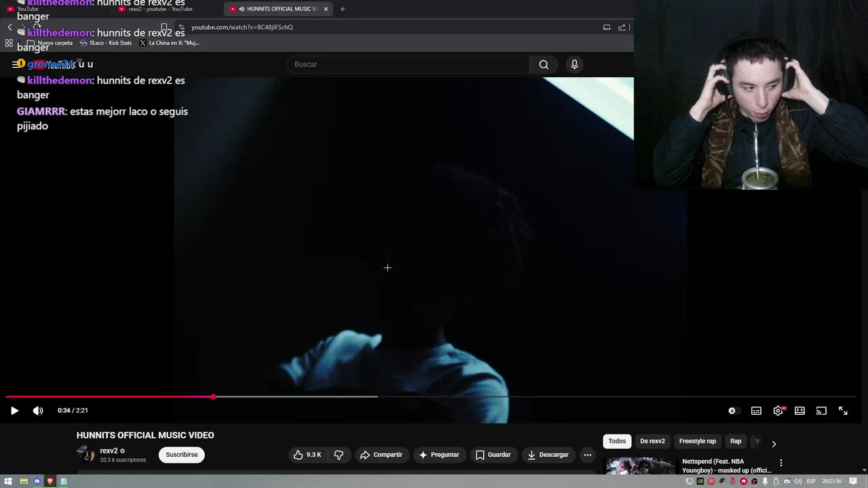Resume the video with the play button
Screen dimensions: 868x488
pos(14,411)
